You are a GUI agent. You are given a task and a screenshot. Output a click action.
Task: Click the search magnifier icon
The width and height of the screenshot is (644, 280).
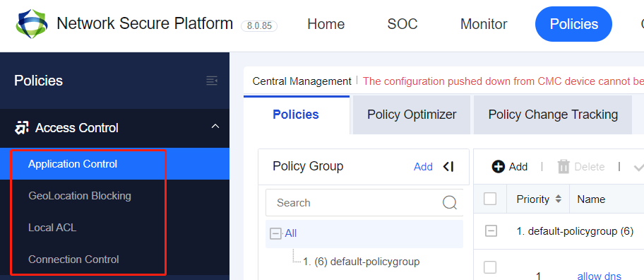[450, 202]
